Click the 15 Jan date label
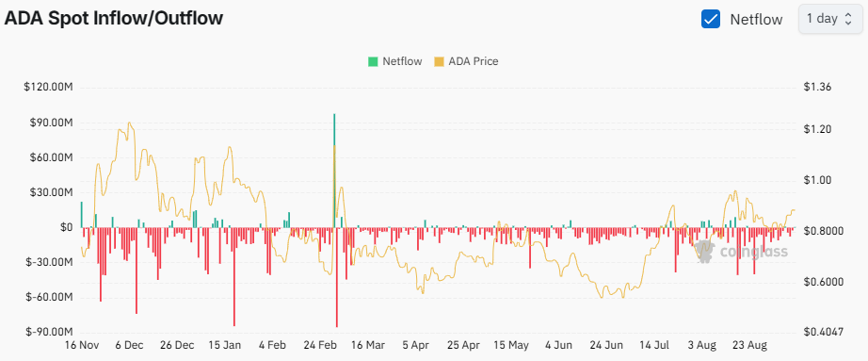The width and height of the screenshot is (868, 361). (224, 346)
